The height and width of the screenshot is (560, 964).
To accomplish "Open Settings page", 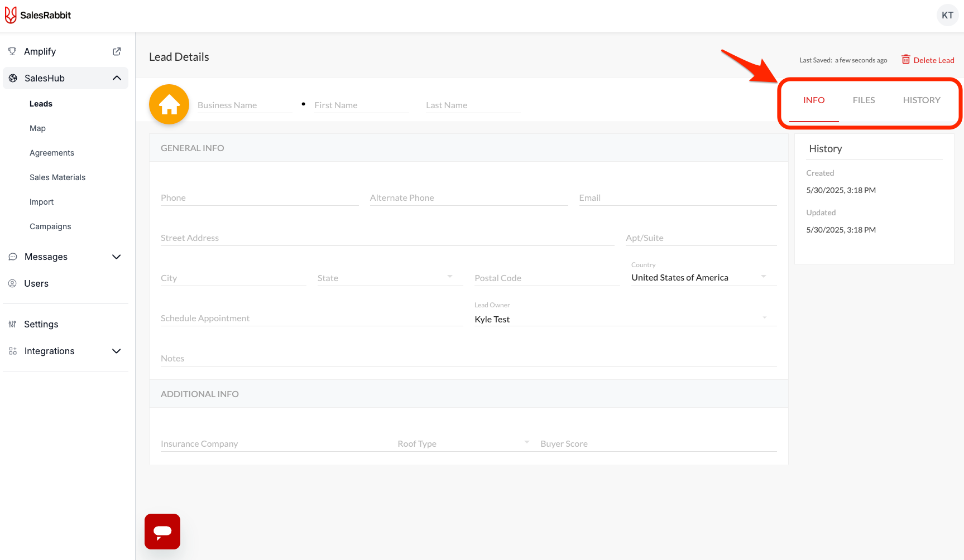I will pyautogui.click(x=41, y=324).
